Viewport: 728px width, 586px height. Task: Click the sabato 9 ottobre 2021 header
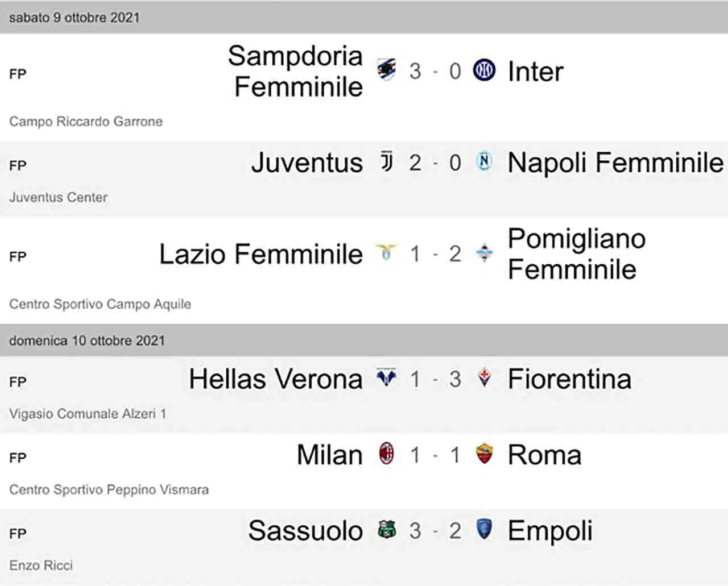point(364,17)
